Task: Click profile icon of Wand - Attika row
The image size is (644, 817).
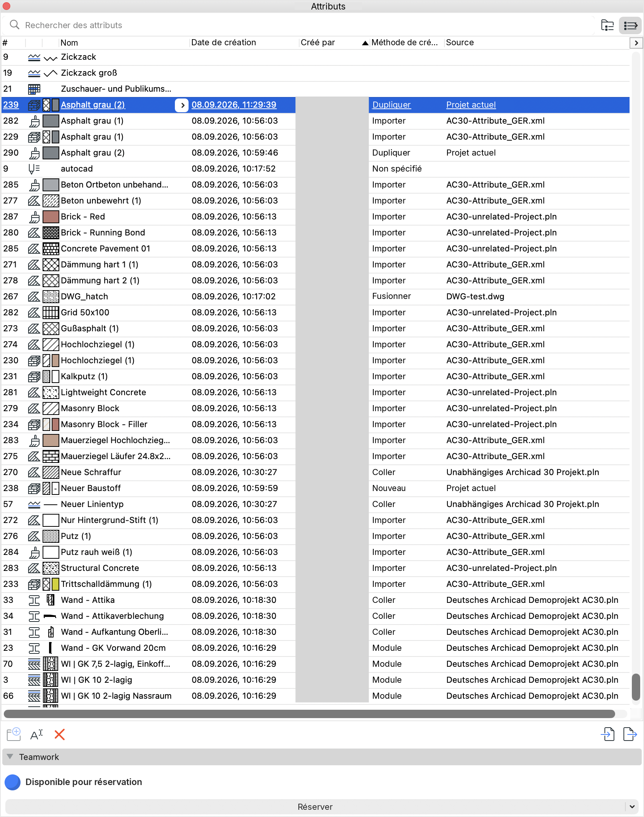Action: 34,600
